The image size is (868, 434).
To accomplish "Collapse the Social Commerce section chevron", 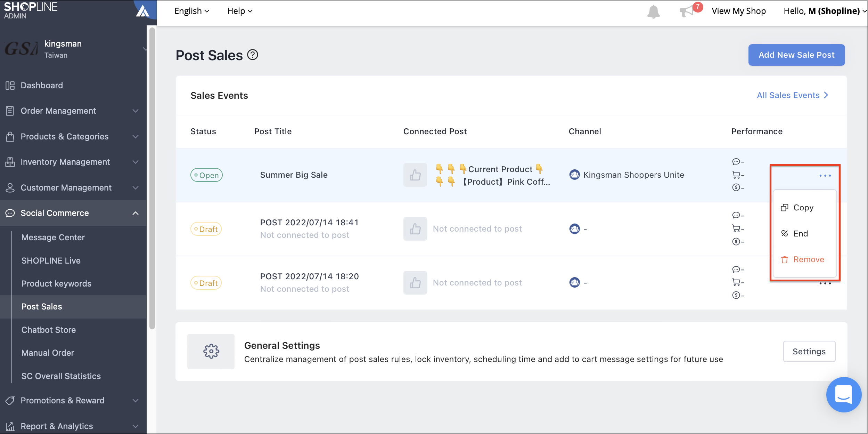I will click(136, 213).
